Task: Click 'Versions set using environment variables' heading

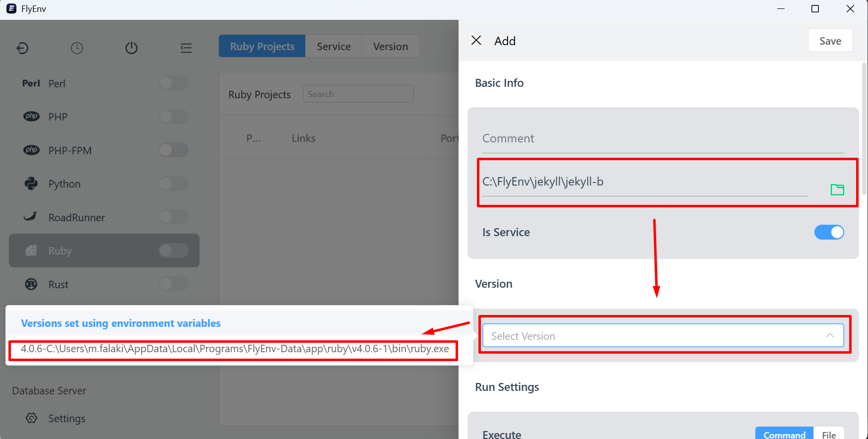Action: (x=121, y=323)
